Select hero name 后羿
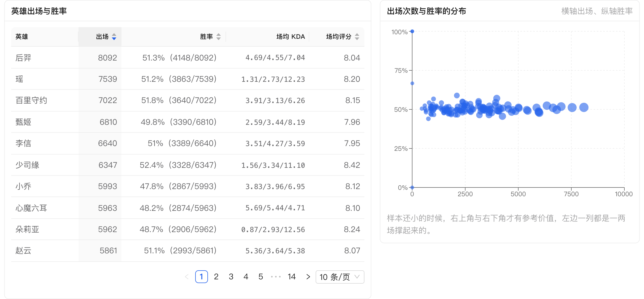This screenshot has width=644, height=299. coord(23,58)
